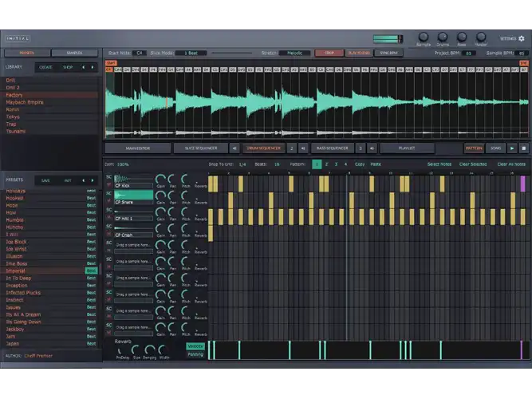Click the Drums volume knob in the top bar

click(x=443, y=37)
